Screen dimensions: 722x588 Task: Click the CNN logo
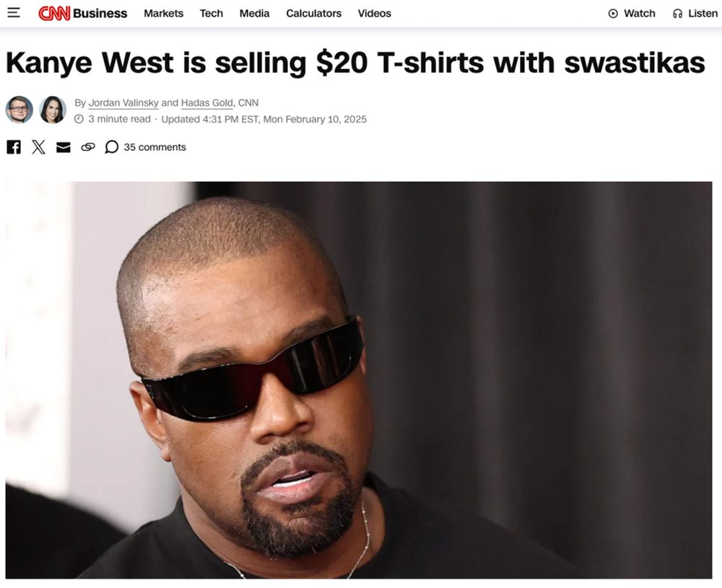(54, 13)
